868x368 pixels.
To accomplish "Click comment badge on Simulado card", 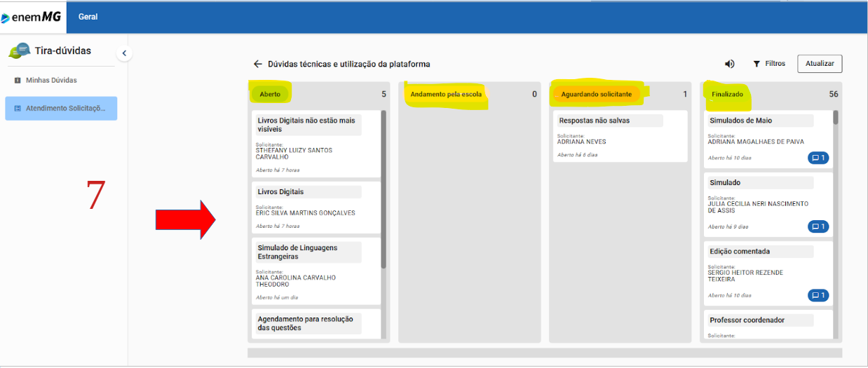I will pyautogui.click(x=818, y=226).
